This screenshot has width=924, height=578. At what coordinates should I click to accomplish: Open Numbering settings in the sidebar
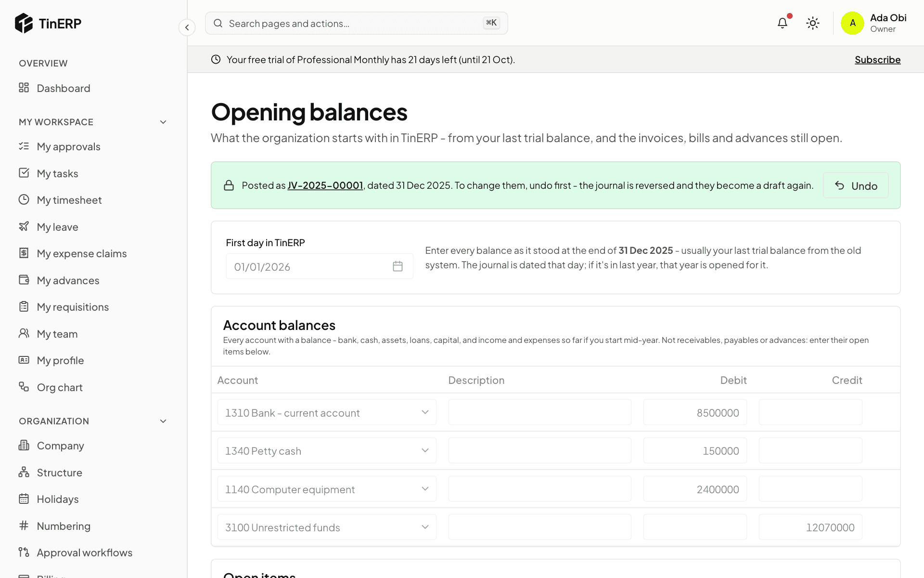click(64, 526)
